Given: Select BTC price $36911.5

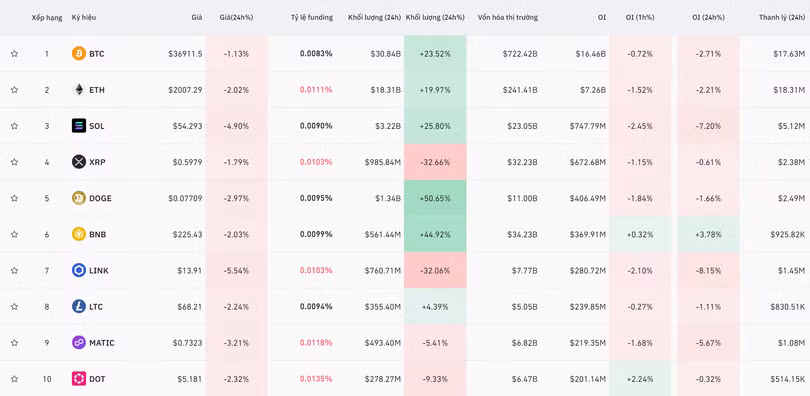Looking at the screenshot, I should pos(185,54).
